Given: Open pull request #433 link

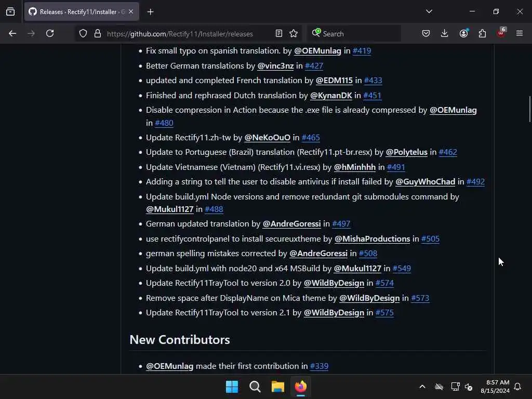Looking at the screenshot, I should click(373, 81).
